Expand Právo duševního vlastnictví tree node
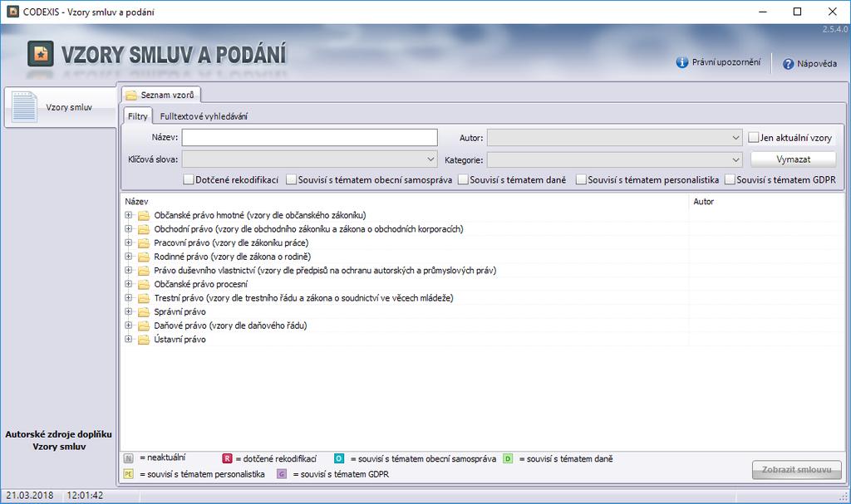This screenshot has height=504, width=851. [129, 270]
